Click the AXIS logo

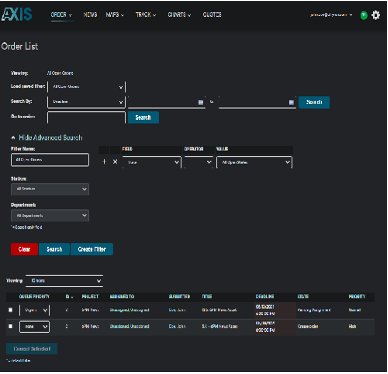[x=17, y=14]
